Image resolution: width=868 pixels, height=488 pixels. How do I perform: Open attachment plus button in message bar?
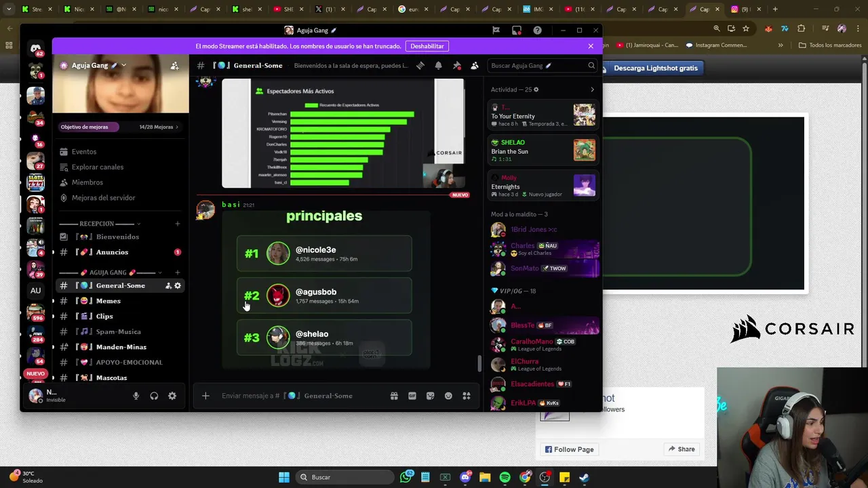(205, 396)
